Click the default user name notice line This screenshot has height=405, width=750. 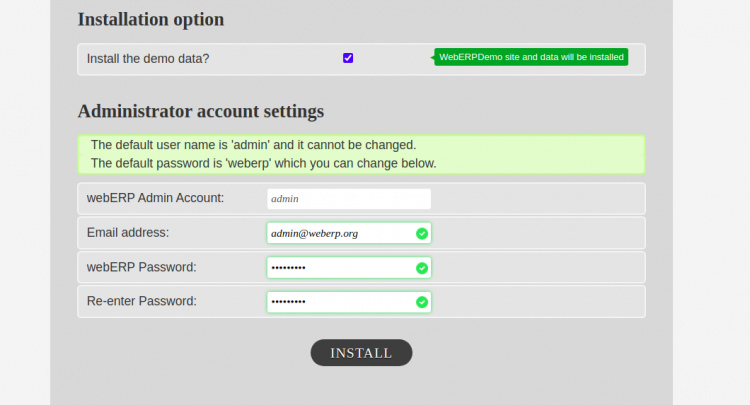[x=253, y=145]
